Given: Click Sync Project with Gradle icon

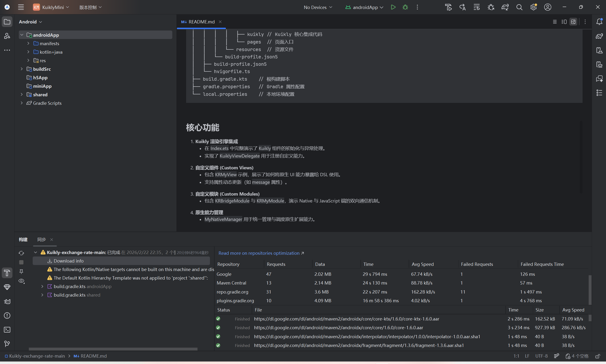Looking at the screenshot, I should (x=505, y=7).
